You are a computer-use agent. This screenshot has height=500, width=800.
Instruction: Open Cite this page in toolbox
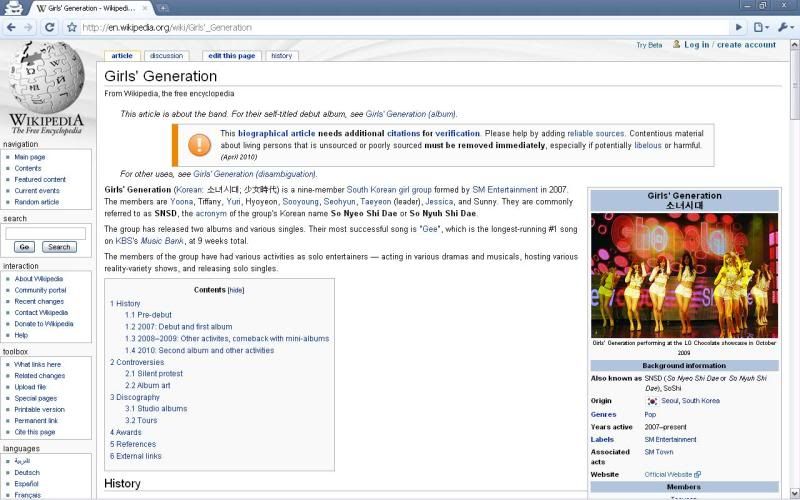click(x=35, y=432)
